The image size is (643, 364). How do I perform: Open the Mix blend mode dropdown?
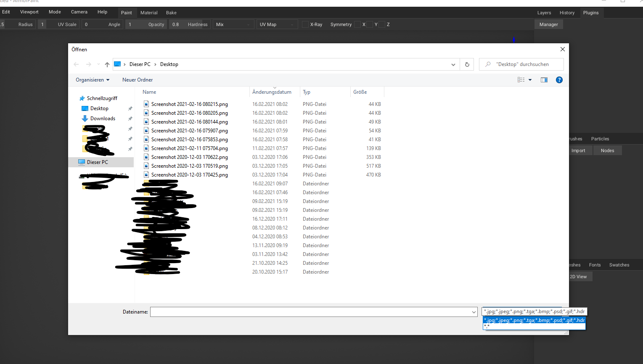tap(233, 24)
